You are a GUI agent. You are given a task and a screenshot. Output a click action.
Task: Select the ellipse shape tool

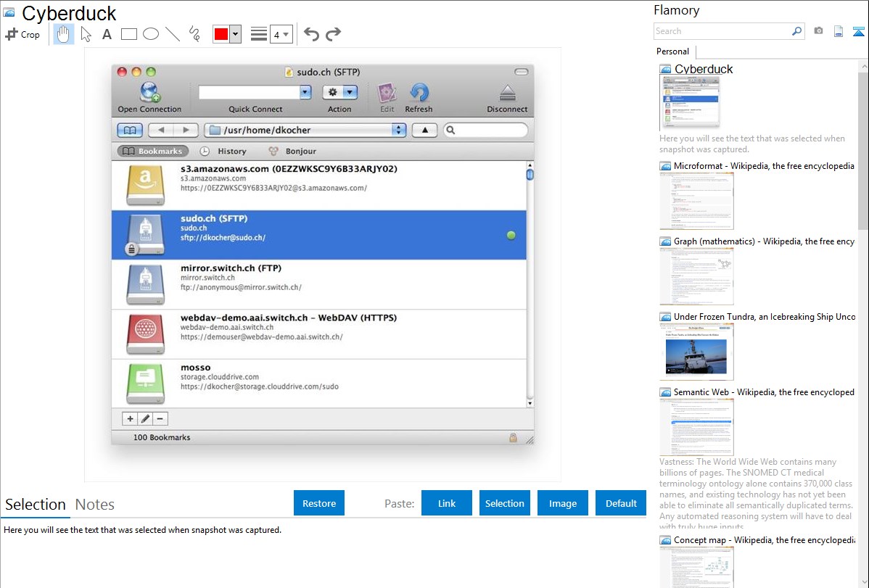tap(151, 34)
